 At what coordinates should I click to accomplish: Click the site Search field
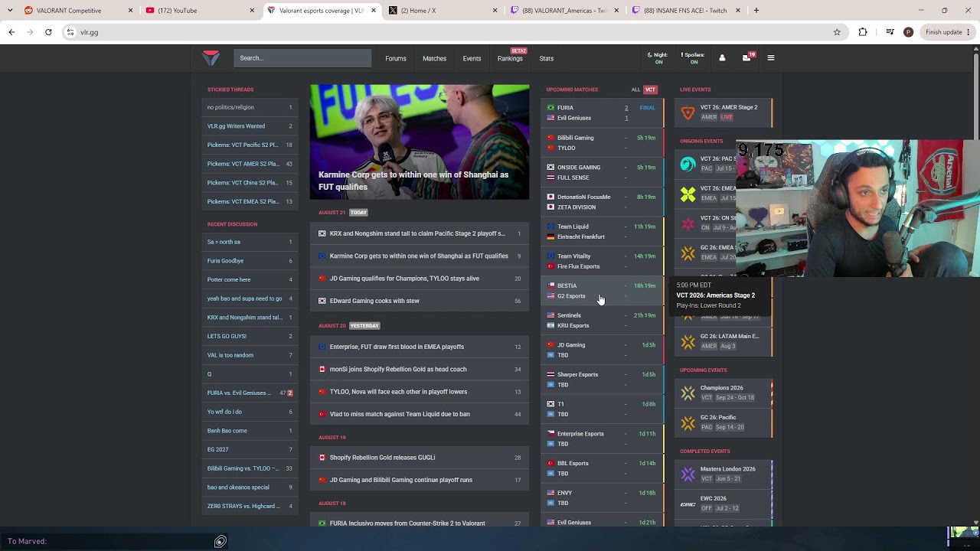(x=302, y=58)
